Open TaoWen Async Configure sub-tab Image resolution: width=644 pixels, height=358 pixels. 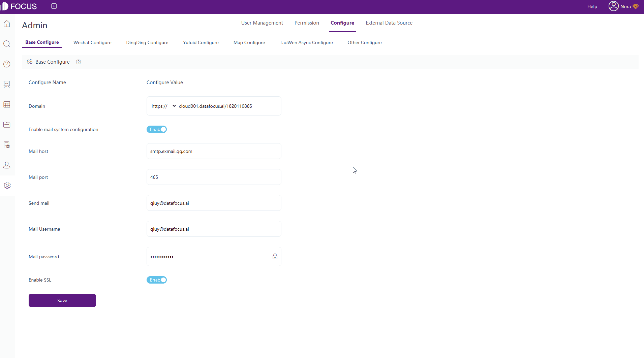pos(306,42)
